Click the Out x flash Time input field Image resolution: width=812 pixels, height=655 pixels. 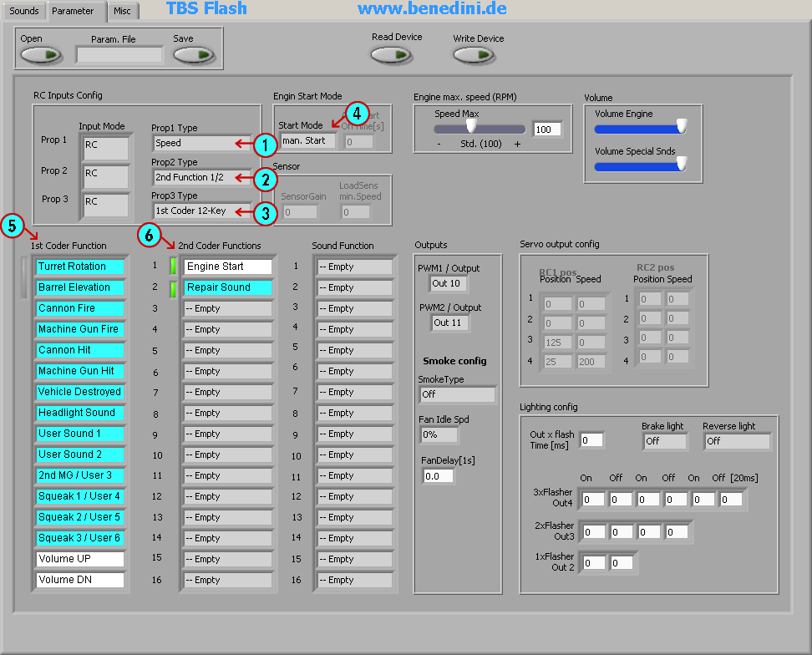click(591, 439)
